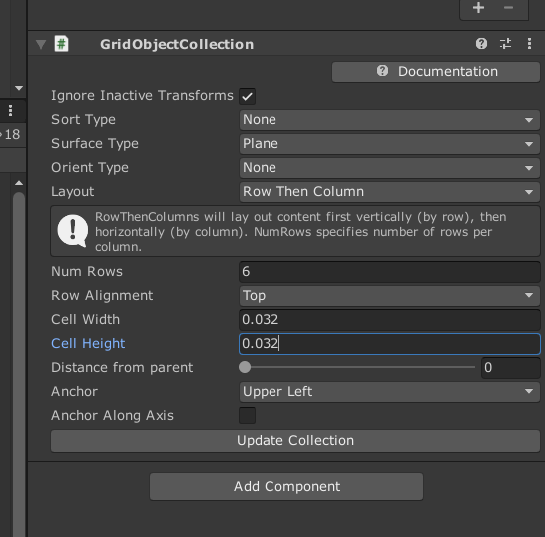Open GridObjectCollection kebab context menu
This screenshot has width=545, height=537.
(529, 44)
